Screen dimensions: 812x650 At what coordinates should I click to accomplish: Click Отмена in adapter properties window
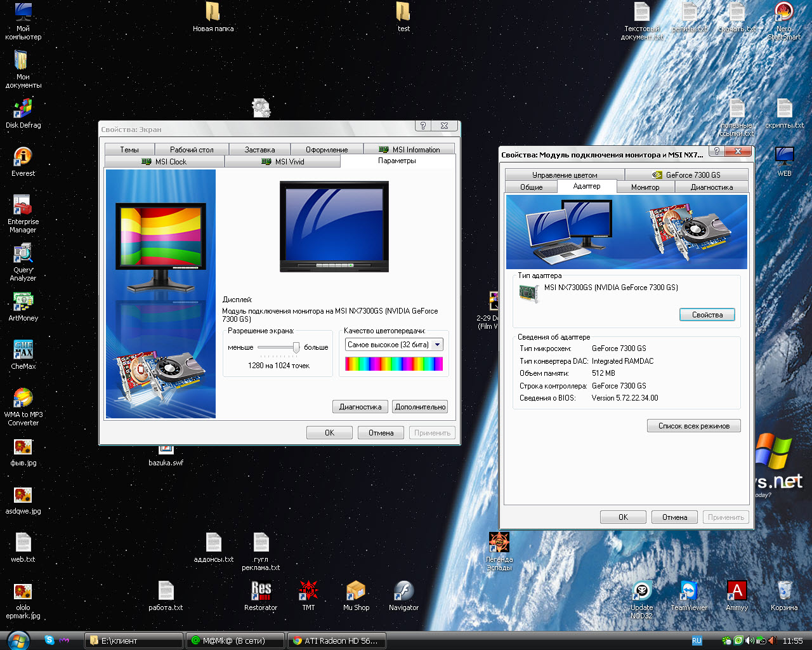click(x=675, y=517)
